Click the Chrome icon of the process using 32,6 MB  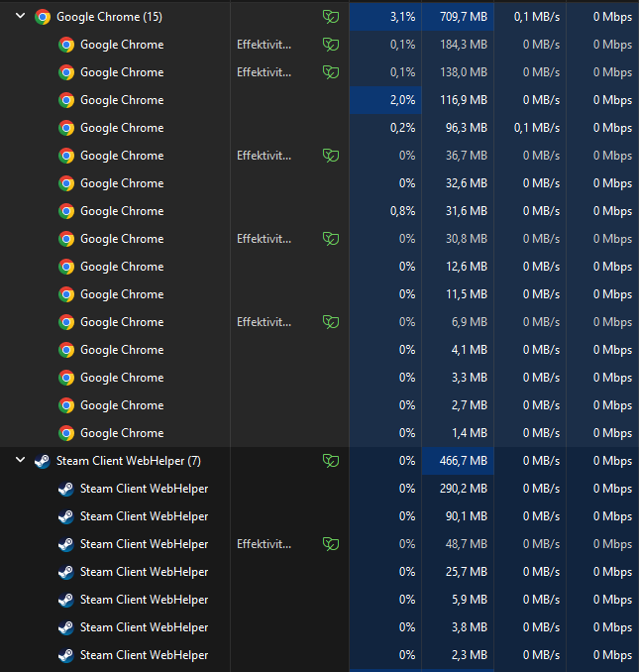pos(66,183)
